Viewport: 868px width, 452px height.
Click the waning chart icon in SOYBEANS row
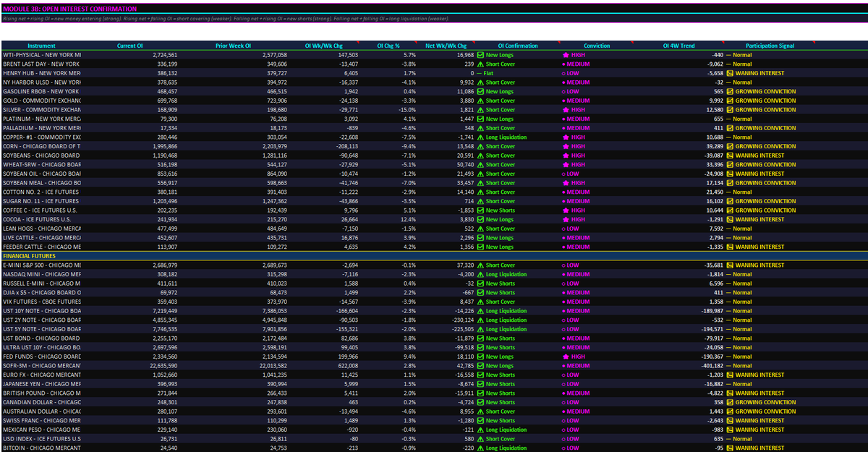(x=730, y=155)
